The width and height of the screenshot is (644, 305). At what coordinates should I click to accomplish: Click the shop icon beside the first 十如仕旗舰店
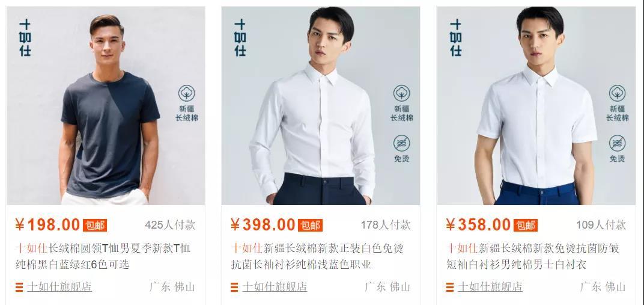coord(19,287)
